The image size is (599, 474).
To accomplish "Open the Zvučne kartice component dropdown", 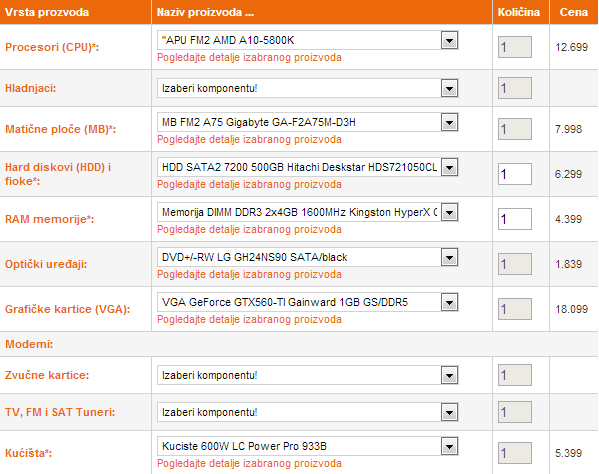I will coord(308,375).
